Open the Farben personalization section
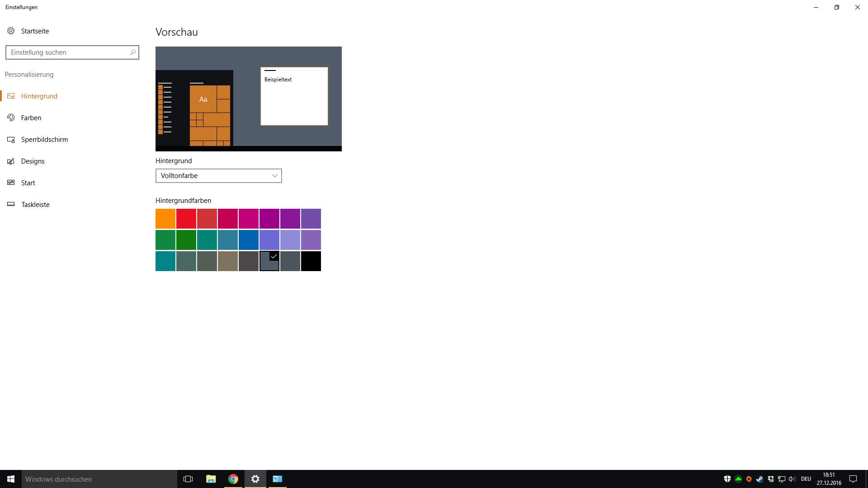This screenshot has height=488, width=868. click(32, 117)
